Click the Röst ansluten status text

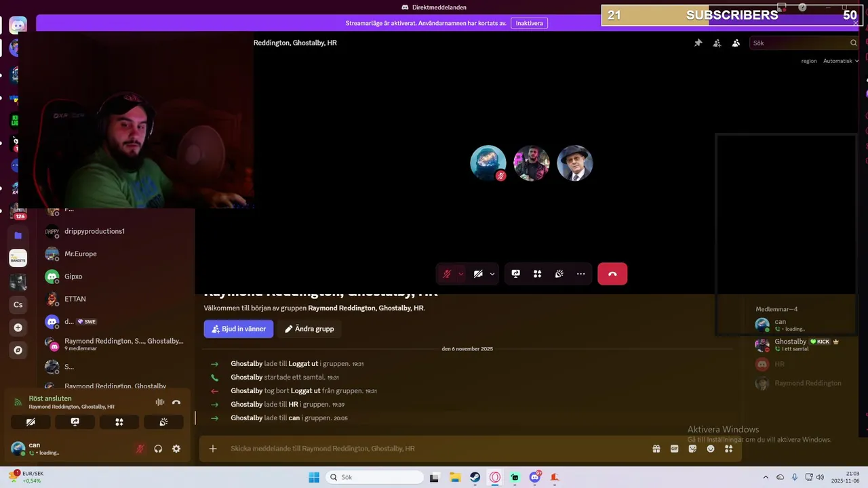tap(50, 399)
